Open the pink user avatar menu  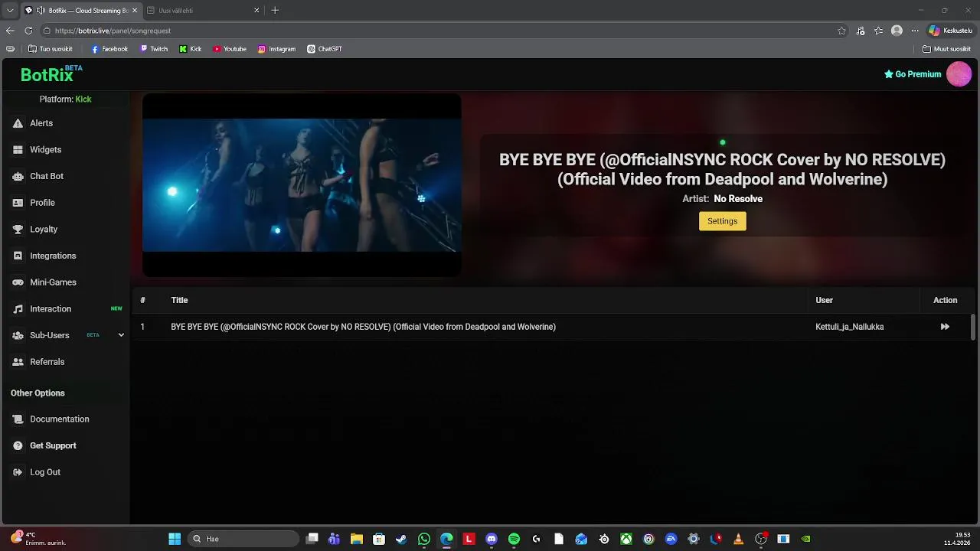pyautogui.click(x=959, y=74)
